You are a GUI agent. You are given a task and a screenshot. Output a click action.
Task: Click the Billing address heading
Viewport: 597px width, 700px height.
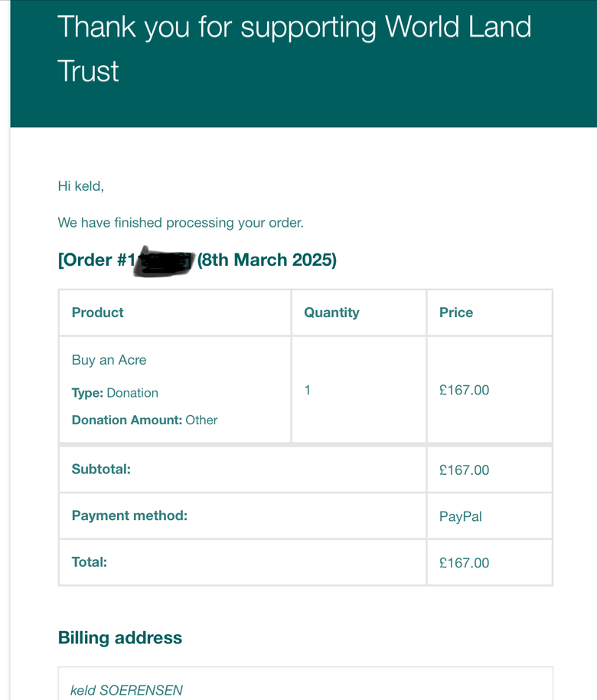coord(120,638)
